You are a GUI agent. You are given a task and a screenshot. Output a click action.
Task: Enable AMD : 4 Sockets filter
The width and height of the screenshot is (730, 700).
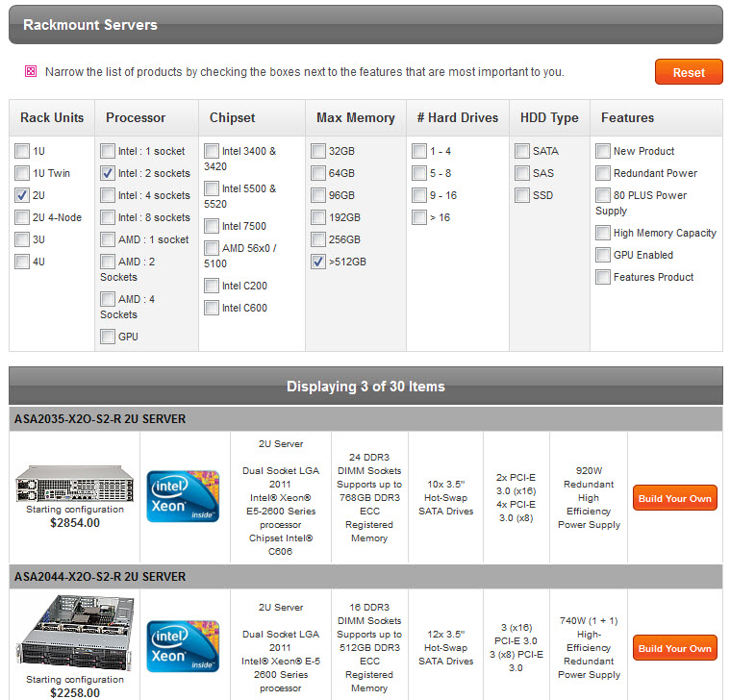tap(108, 299)
